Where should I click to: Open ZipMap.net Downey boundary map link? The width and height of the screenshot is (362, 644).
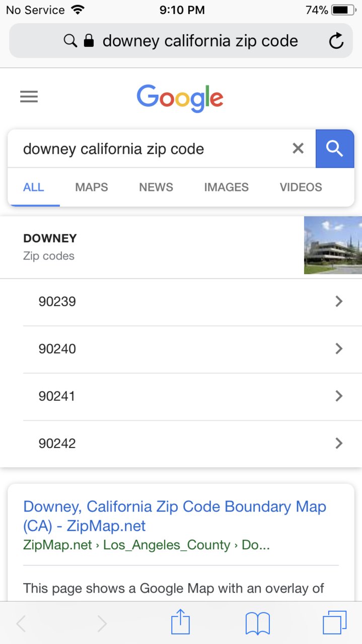175,516
